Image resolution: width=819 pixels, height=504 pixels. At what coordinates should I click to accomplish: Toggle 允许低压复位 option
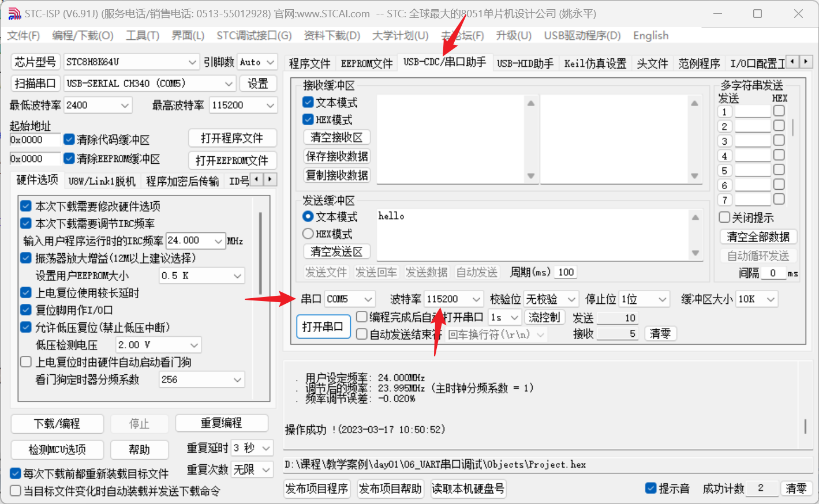coord(26,327)
